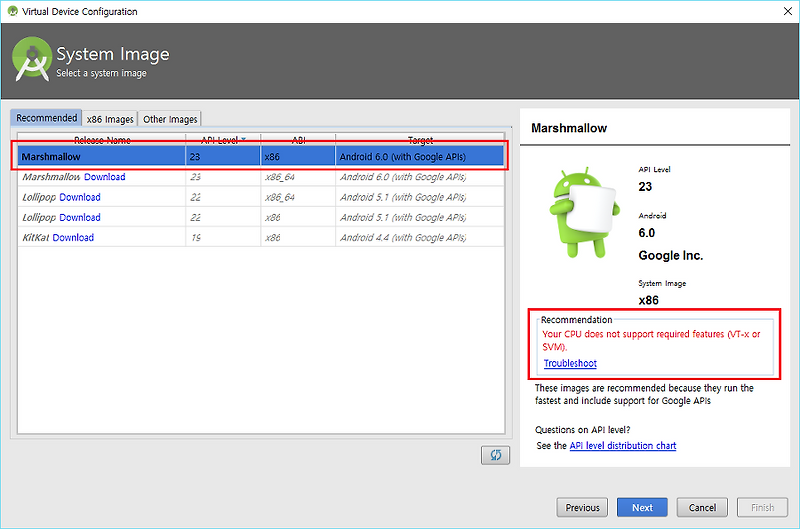
Task: Click the API level 23 cell of selected row
Action: 223,157
